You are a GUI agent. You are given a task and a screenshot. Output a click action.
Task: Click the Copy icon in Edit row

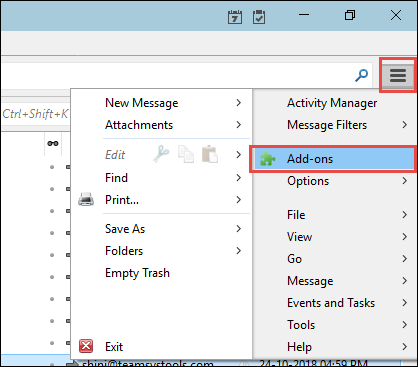186,154
